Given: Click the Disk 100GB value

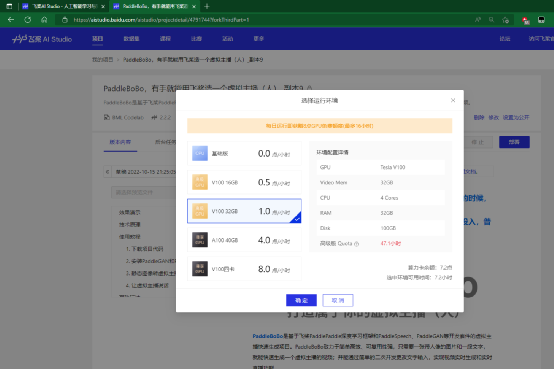Looking at the screenshot, I should [x=388, y=228].
